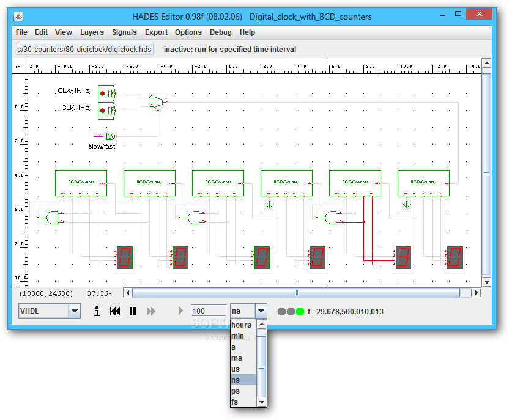Click the unit list scroll down arrow

[261, 402]
